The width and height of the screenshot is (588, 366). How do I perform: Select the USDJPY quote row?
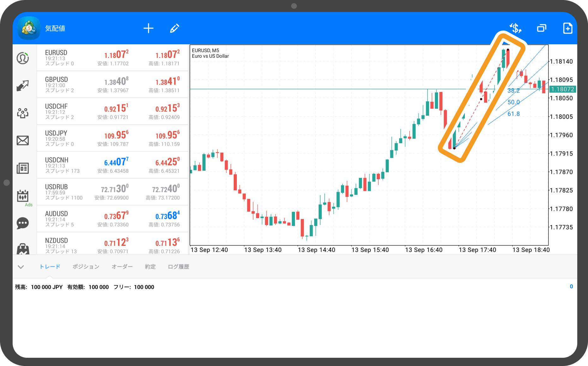point(112,138)
